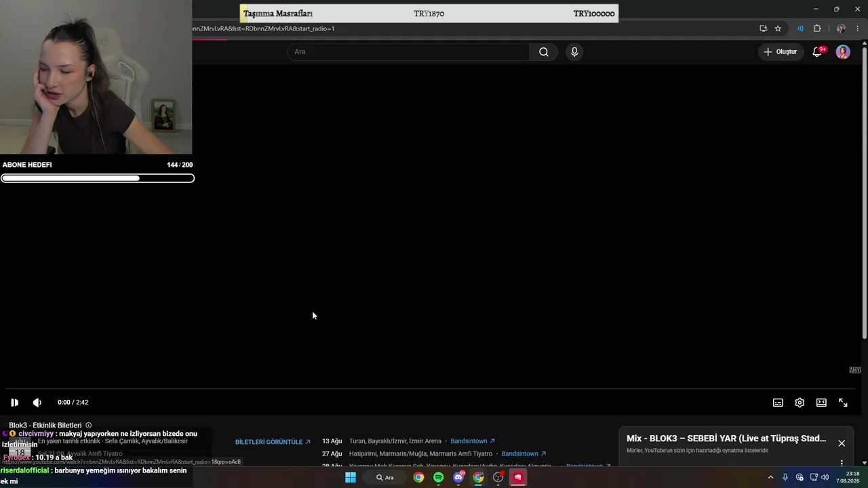Open the Chrome profile avatar
Screen dimensions: 868x488
point(841,28)
